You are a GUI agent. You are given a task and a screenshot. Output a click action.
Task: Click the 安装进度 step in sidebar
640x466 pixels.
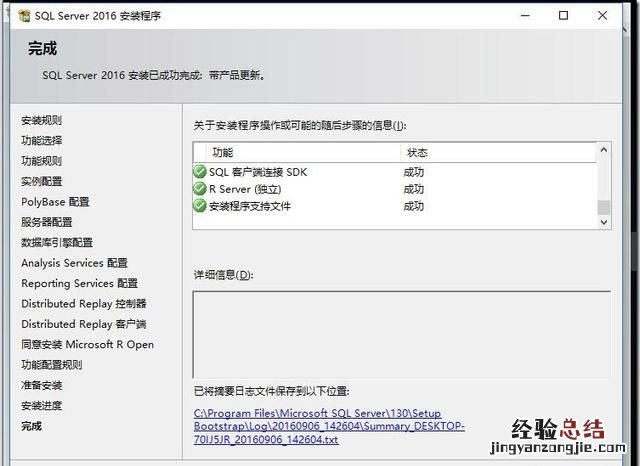[x=41, y=405]
